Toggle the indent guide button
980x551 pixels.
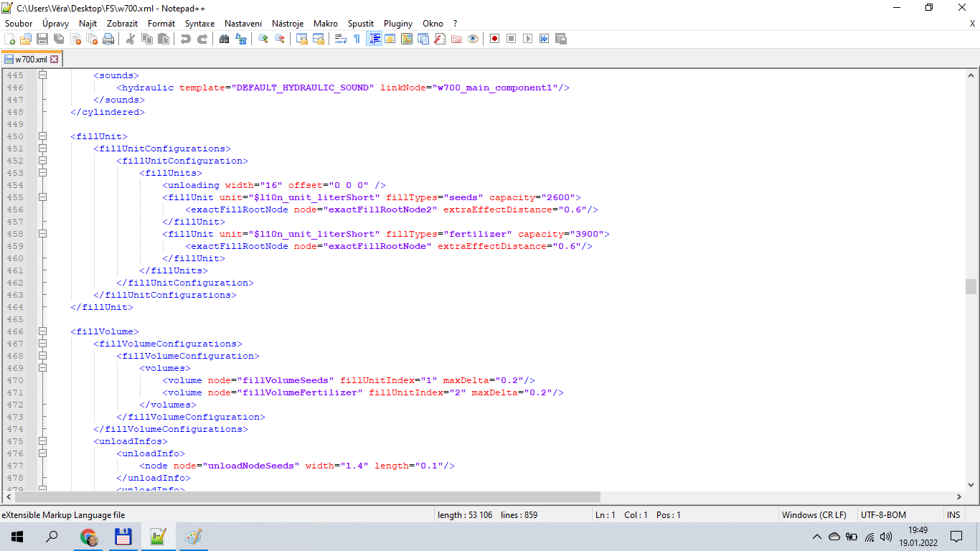click(x=374, y=39)
